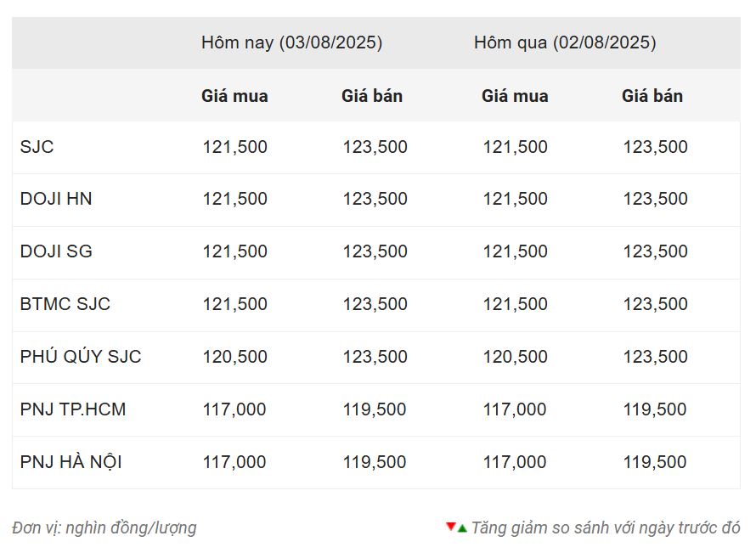Screen dimensions: 756x553
Task: Select the DOJI SG row label
Action: [56, 251]
